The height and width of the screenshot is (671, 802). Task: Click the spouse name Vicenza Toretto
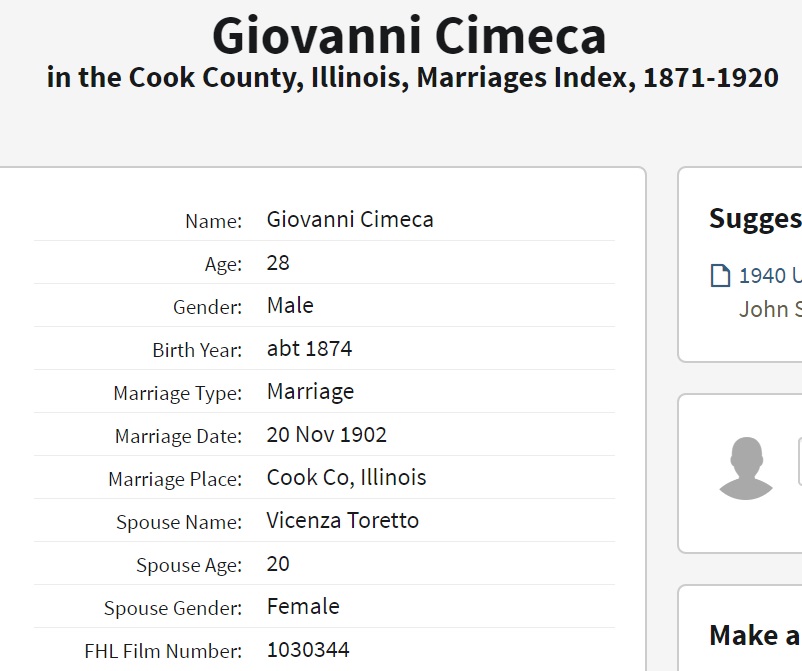pyautogui.click(x=342, y=521)
